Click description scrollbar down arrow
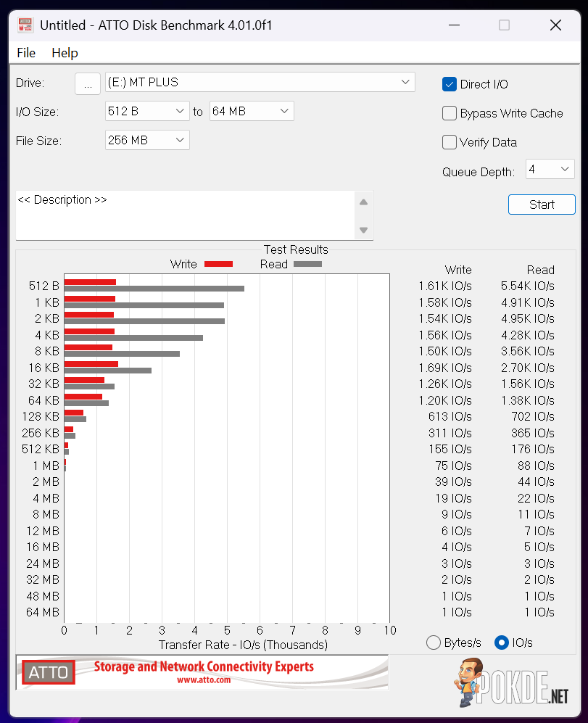Screen dimensions: 588x723 coord(363,230)
